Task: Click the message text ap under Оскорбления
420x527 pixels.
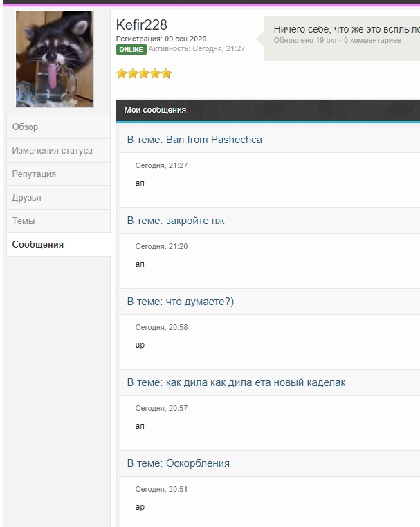Action: point(140,507)
